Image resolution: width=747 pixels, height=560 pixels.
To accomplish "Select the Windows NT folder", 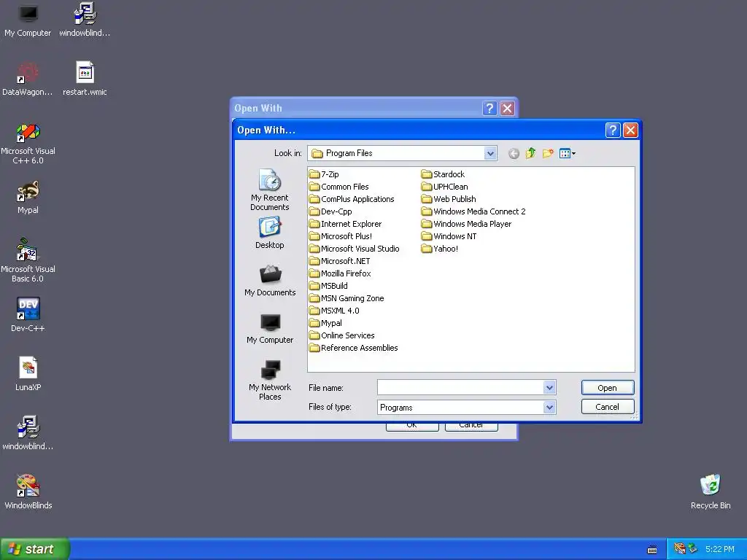I will coord(449,236).
